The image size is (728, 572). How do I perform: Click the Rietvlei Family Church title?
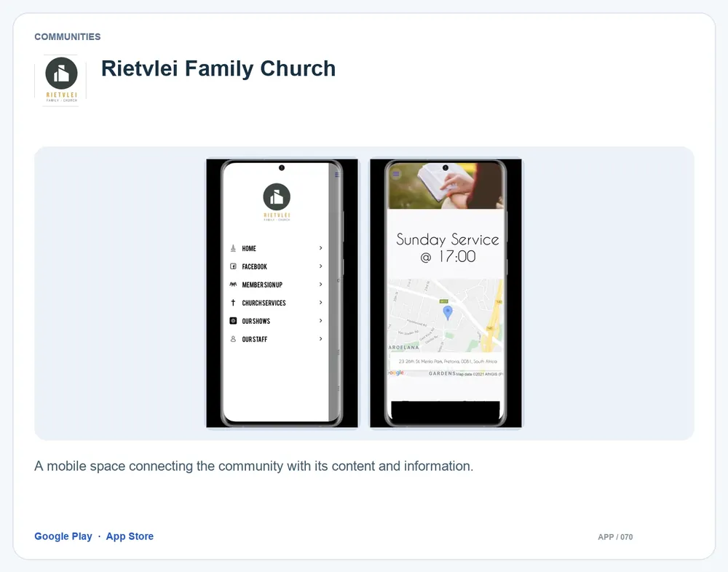click(x=218, y=68)
